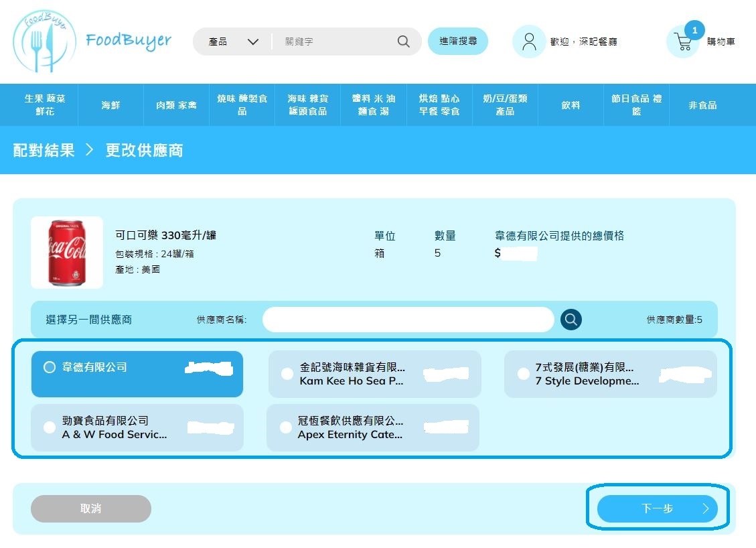
Task: Select the 7式發展(糖業) supplier radio
Action: pyautogui.click(x=523, y=374)
